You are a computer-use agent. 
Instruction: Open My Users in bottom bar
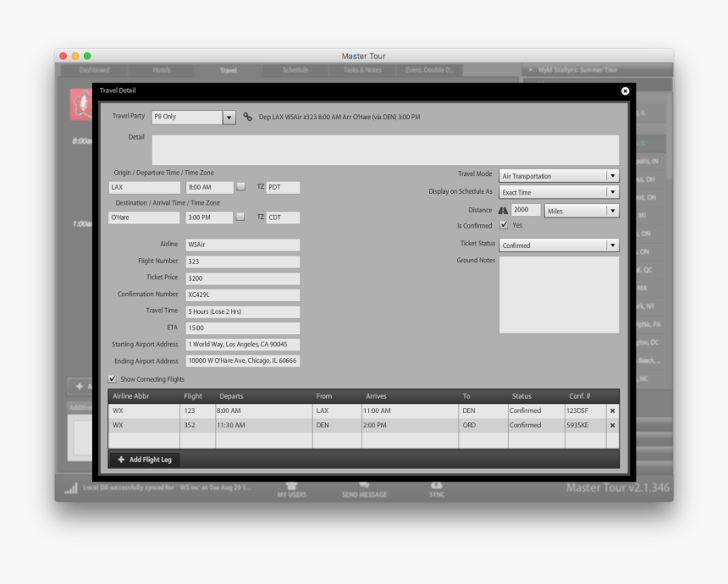tap(291, 489)
